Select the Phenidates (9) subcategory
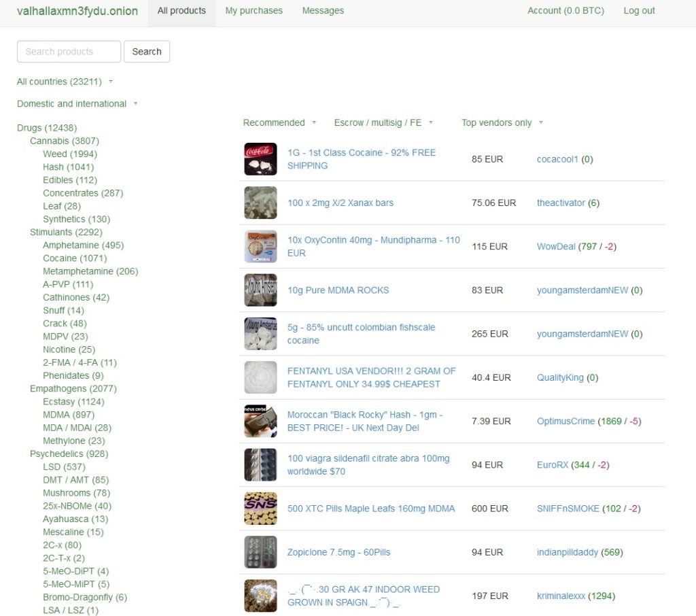Screen dimensions: 696x616 [x=73, y=376]
